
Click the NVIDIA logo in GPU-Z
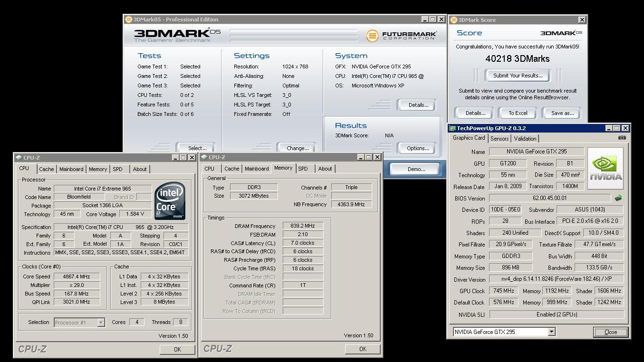click(606, 169)
